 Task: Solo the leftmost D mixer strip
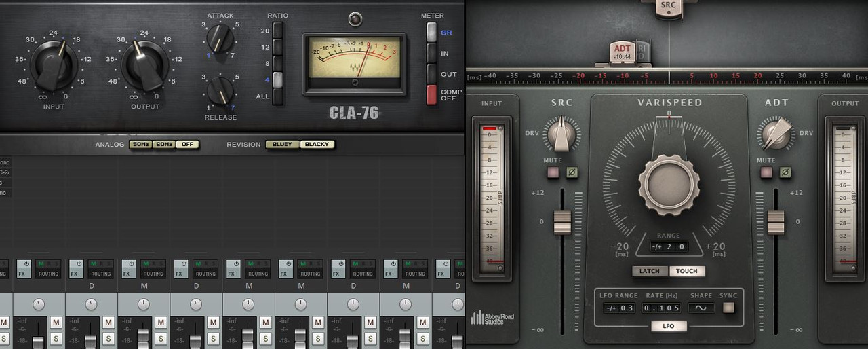click(x=108, y=338)
